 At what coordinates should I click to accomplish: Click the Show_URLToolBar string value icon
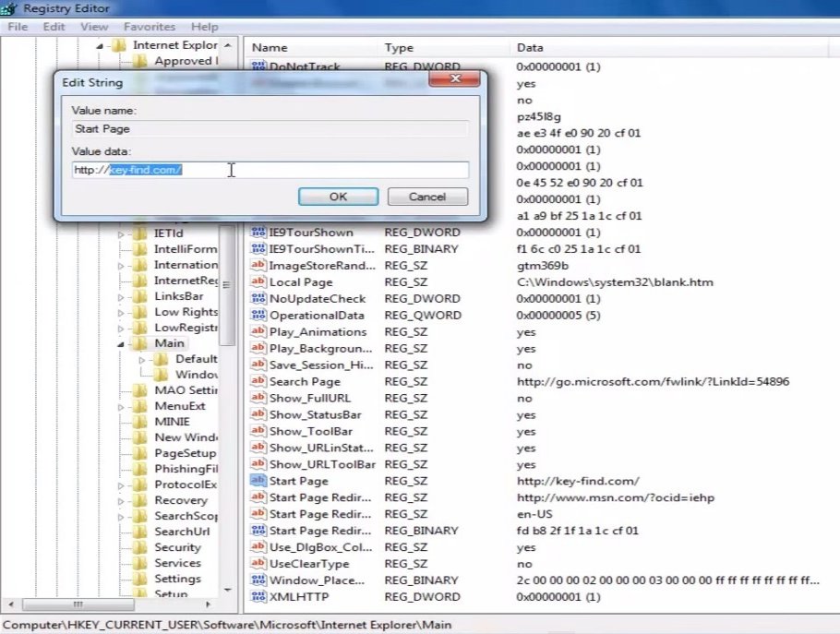coord(258,463)
